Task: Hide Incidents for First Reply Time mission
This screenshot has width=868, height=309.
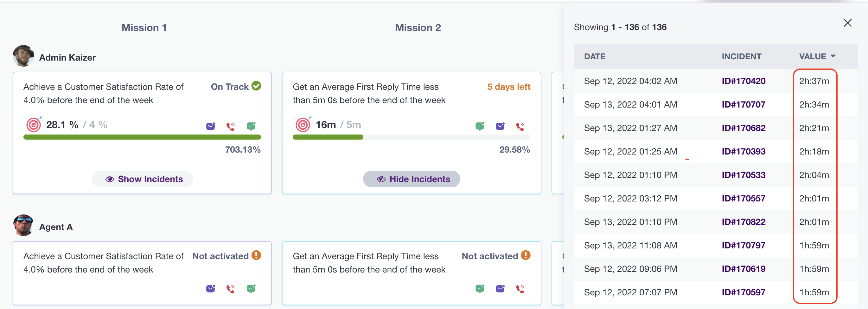Action: pyautogui.click(x=412, y=179)
